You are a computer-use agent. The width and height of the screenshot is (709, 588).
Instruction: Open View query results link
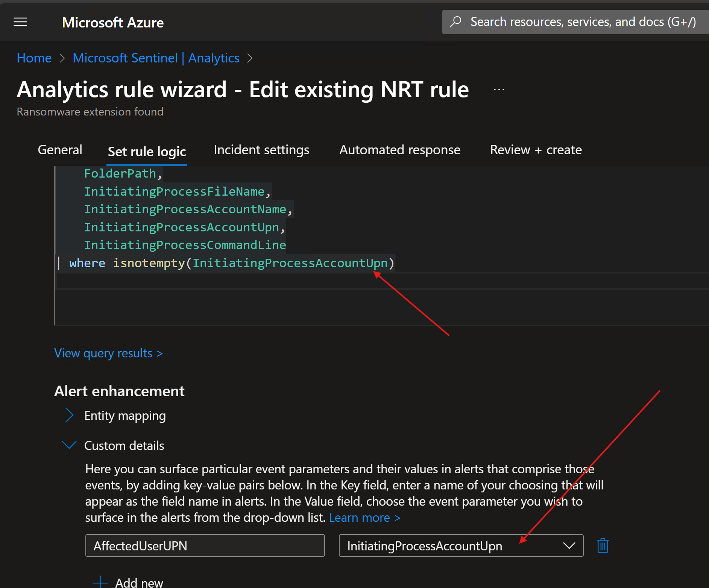coord(108,353)
